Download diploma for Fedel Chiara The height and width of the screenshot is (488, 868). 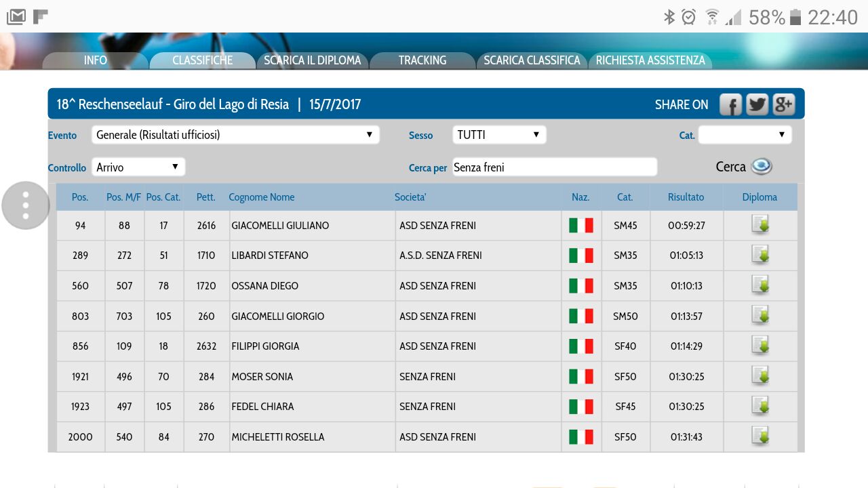(x=760, y=406)
